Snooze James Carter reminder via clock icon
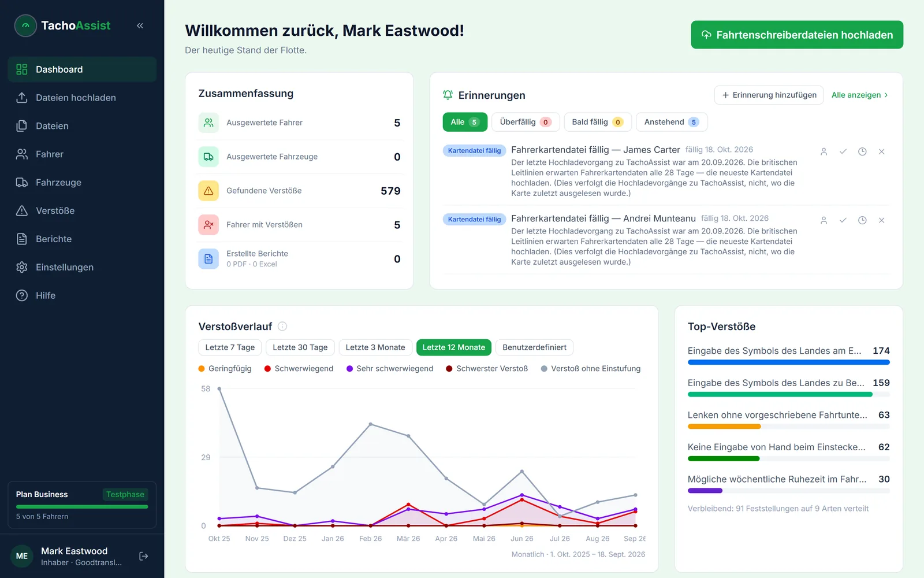The height and width of the screenshot is (578, 924). point(862,151)
